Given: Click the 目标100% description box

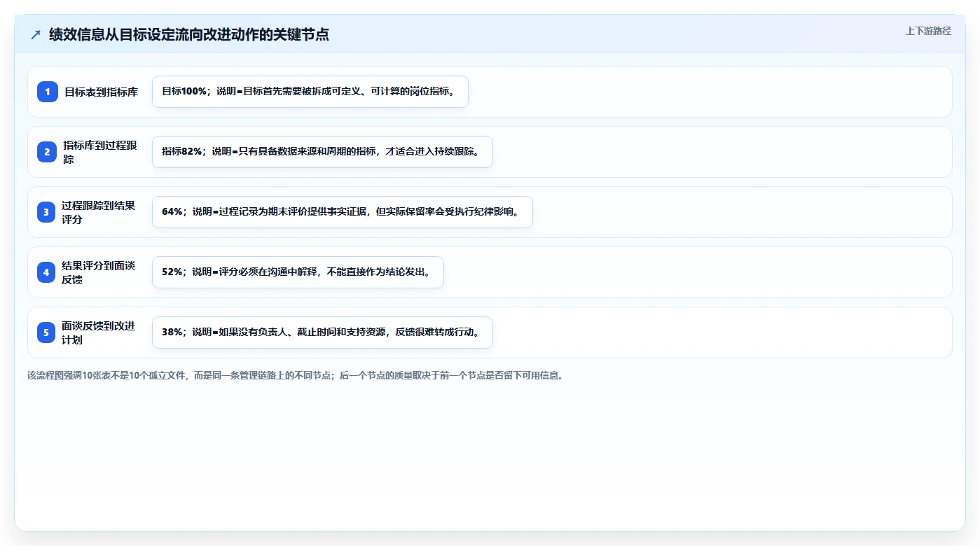Looking at the screenshot, I should pyautogui.click(x=310, y=92).
